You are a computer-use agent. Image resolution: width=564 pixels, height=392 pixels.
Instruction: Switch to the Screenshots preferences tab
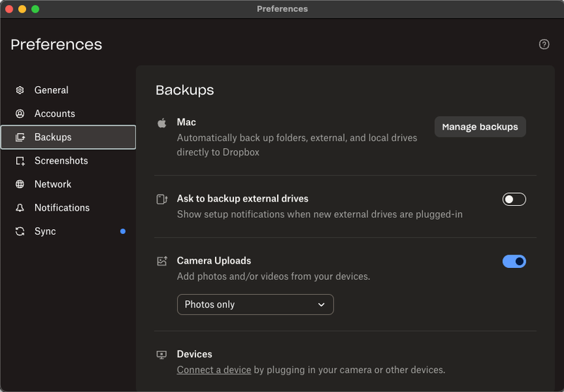(61, 161)
